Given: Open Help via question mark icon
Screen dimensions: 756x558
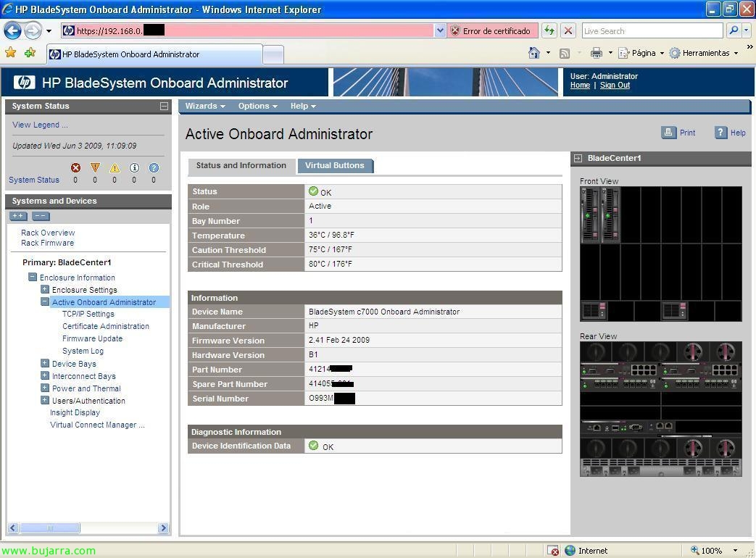Looking at the screenshot, I should 720,133.
